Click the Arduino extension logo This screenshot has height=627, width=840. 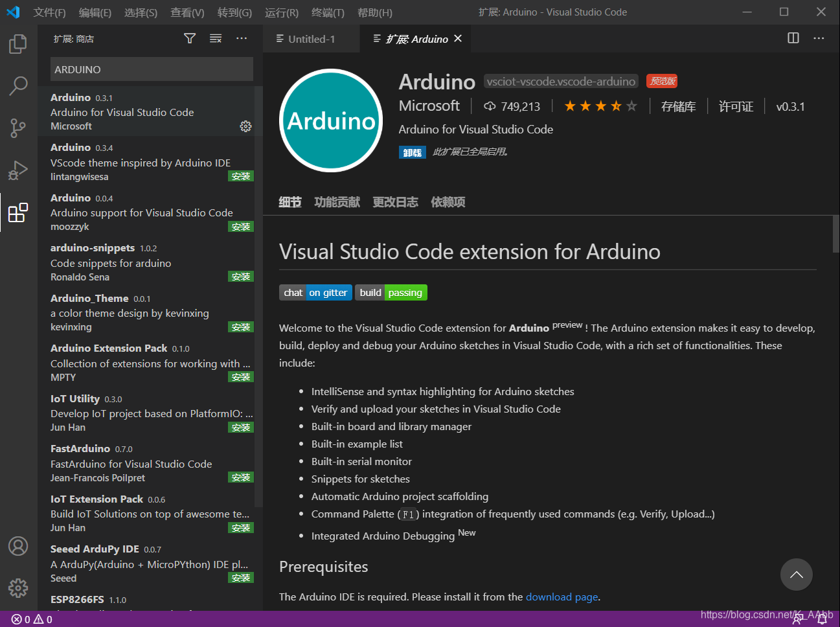pos(331,120)
